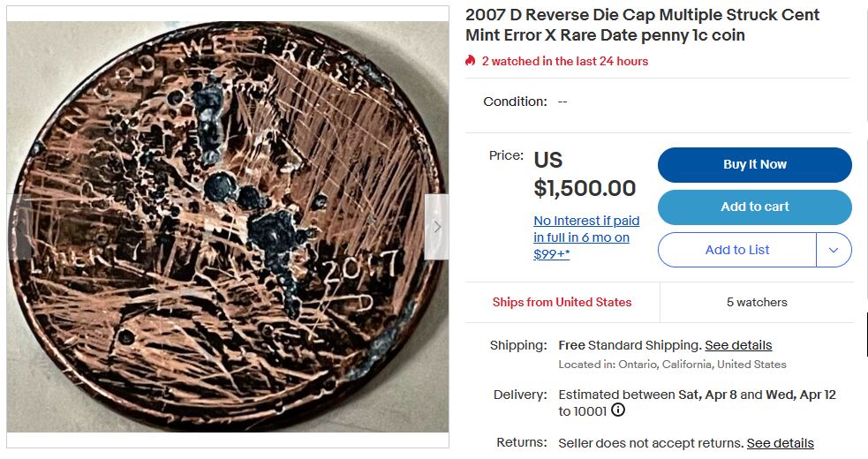Click the red flame watched icon

tap(471, 61)
